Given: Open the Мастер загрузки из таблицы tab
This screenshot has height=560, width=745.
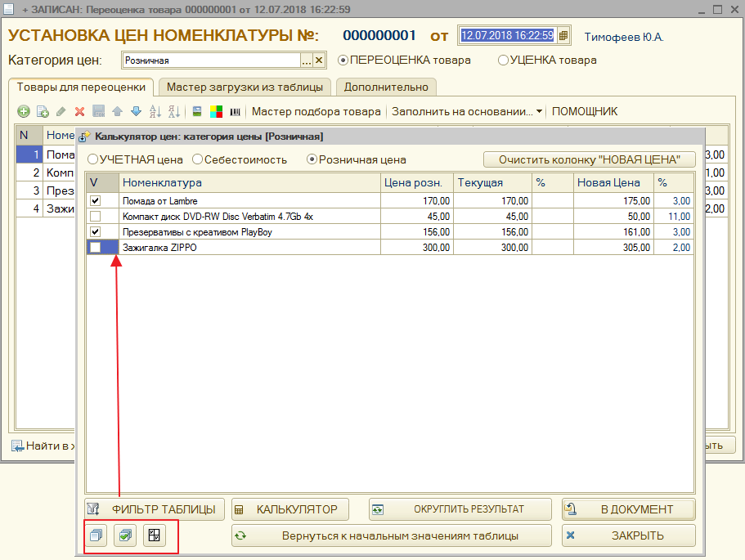Looking at the screenshot, I should (245, 87).
